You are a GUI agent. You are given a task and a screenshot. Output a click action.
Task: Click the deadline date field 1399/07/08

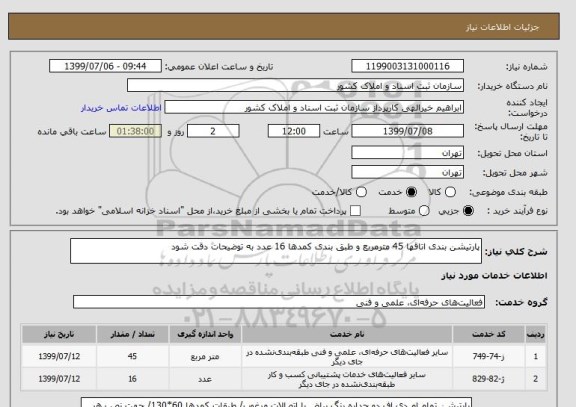point(407,131)
